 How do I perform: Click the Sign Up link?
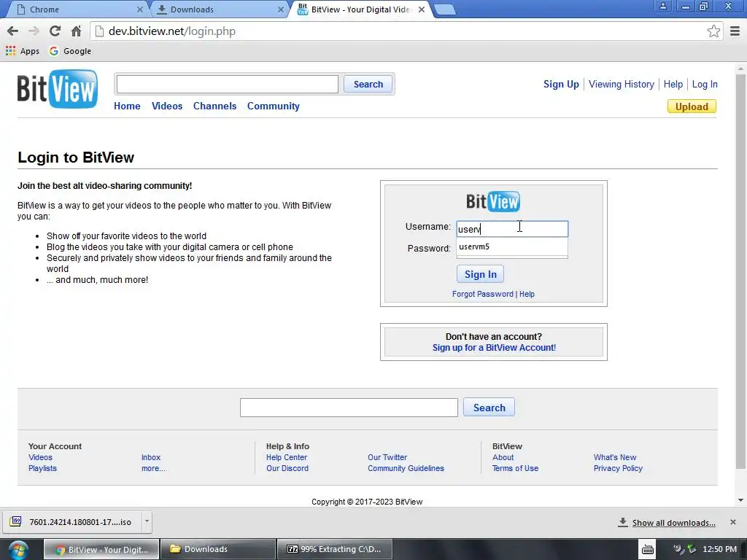(x=561, y=85)
